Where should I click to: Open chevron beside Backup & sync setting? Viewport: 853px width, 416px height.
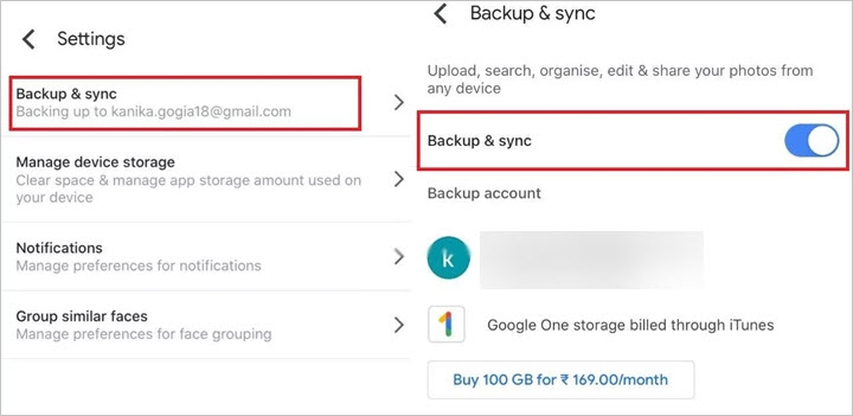click(399, 102)
